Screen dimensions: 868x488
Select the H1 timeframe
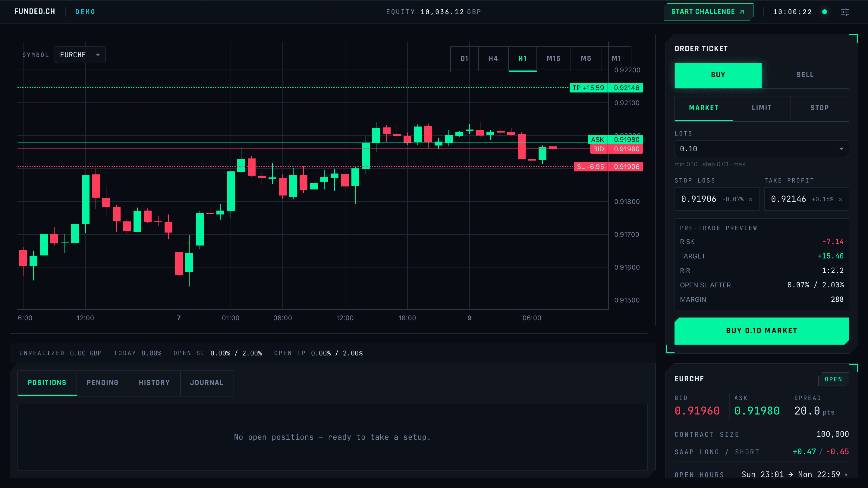[x=522, y=59]
